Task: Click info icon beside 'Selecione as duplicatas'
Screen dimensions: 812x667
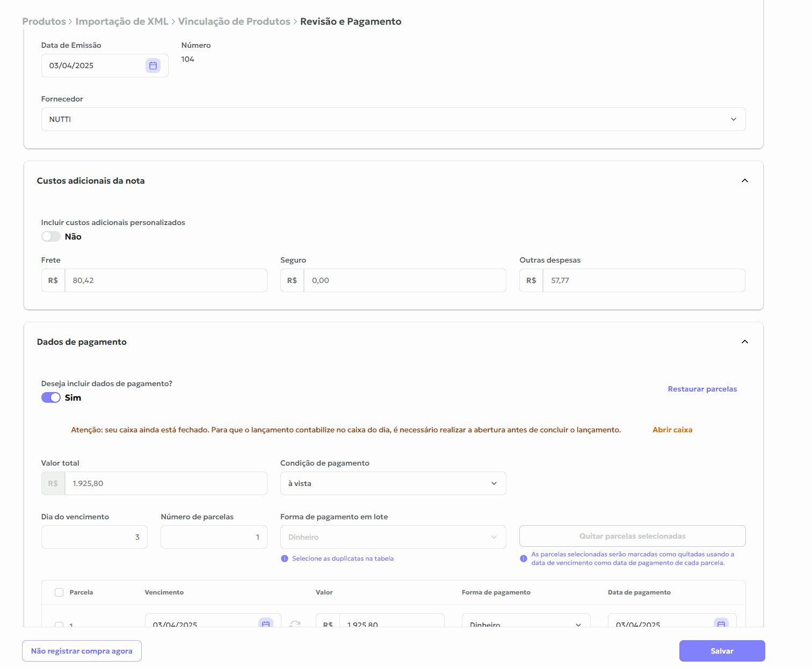Action: coord(285,559)
